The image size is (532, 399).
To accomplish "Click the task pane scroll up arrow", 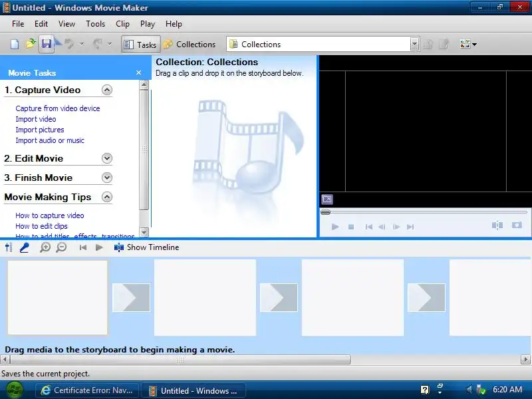I will tap(144, 84).
